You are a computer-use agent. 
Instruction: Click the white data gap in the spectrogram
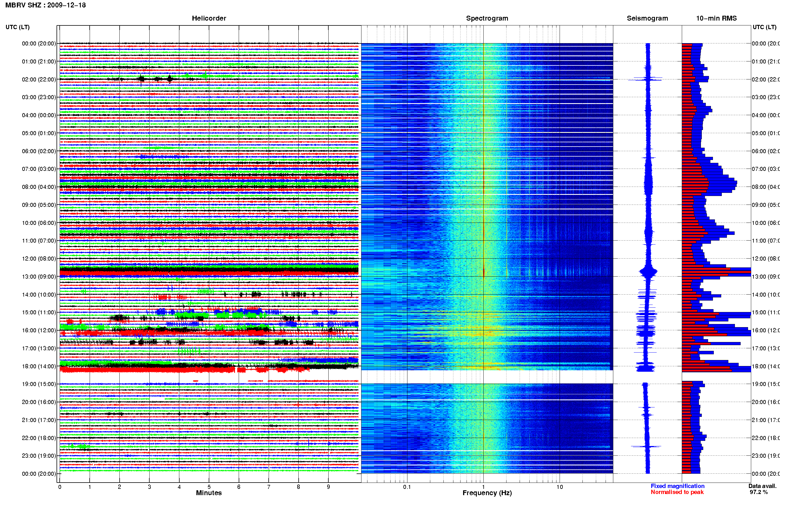pyautogui.click(x=487, y=377)
